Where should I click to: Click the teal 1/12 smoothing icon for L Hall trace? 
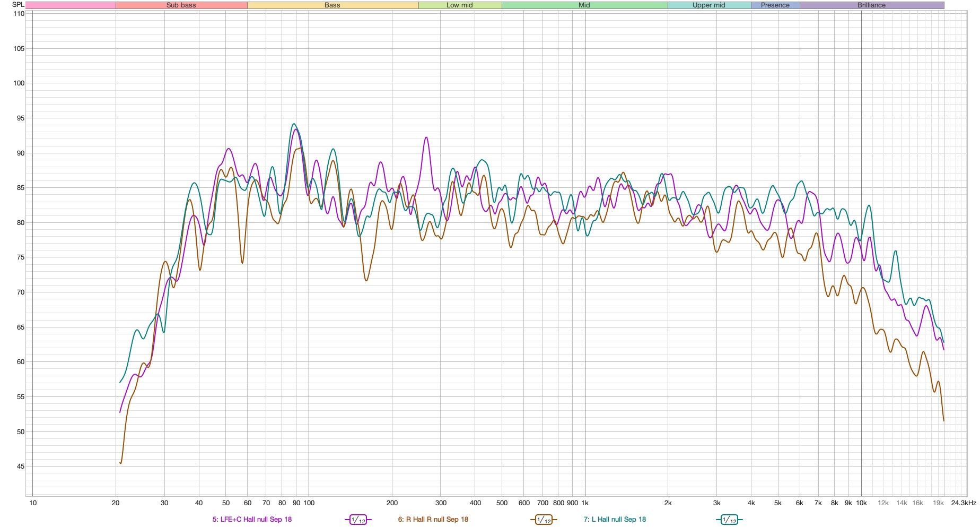[729, 520]
